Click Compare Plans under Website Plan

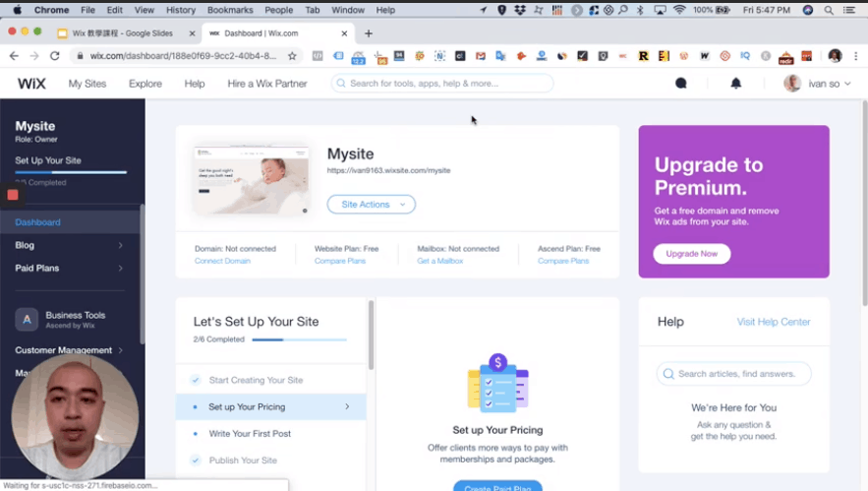[x=340, y=261]
